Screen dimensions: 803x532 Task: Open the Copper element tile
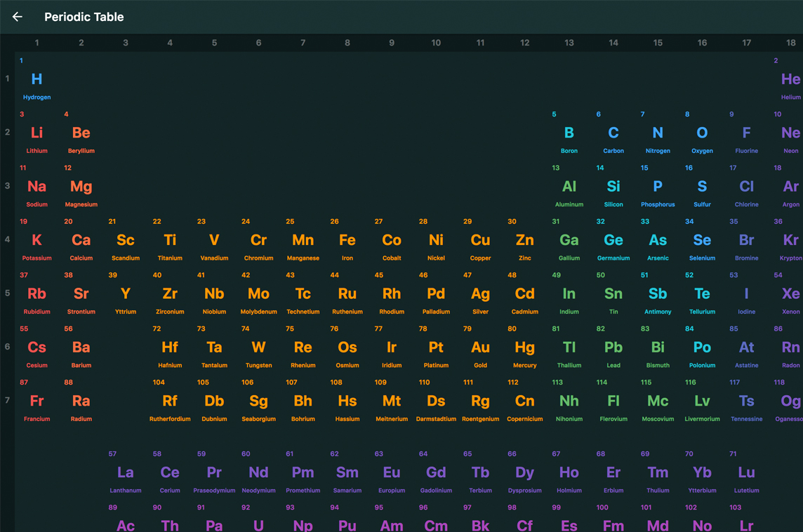tap(480, 240)
